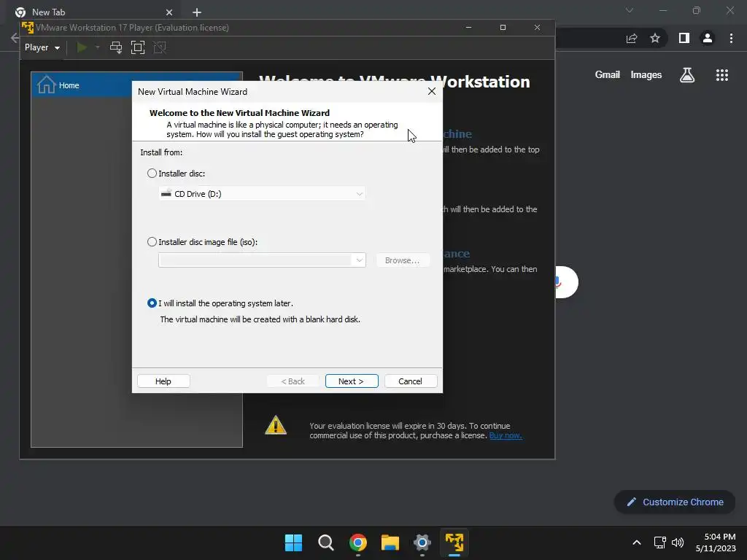Viewport: 747px width, 560px height.
Task: Cancel the New Virtual Machine Wizard
Action: [x=410, y=381]
